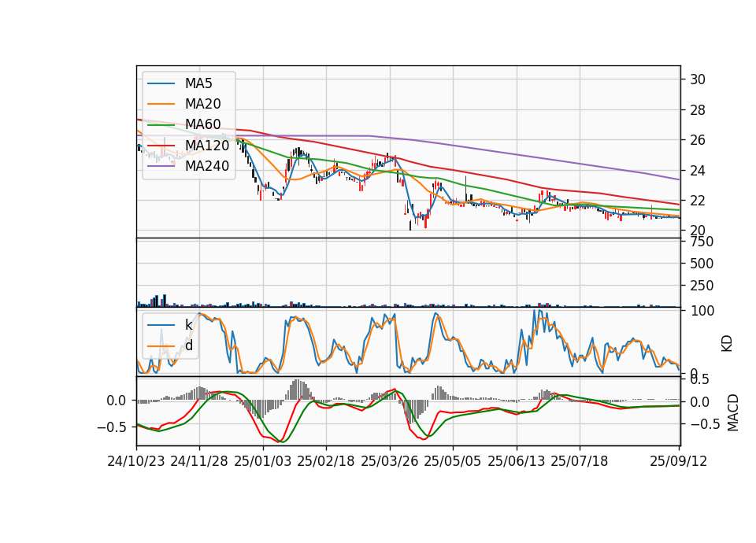Click the KD axis title
The image size is (756, 543).
(x=727, y=343)
